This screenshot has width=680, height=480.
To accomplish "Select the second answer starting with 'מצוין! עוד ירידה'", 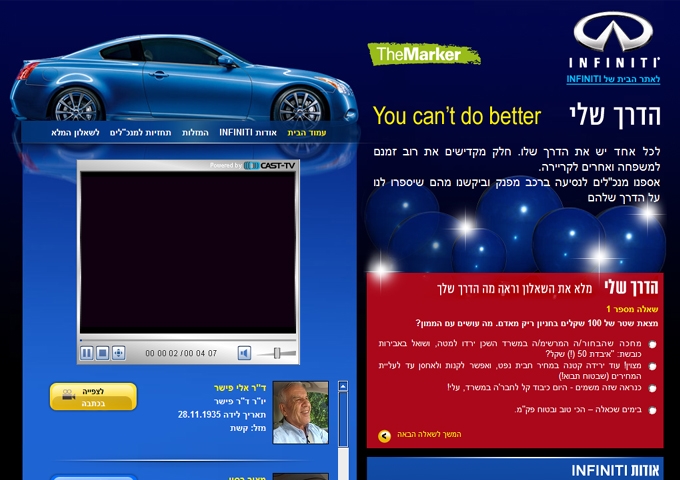I will [652, 366].
